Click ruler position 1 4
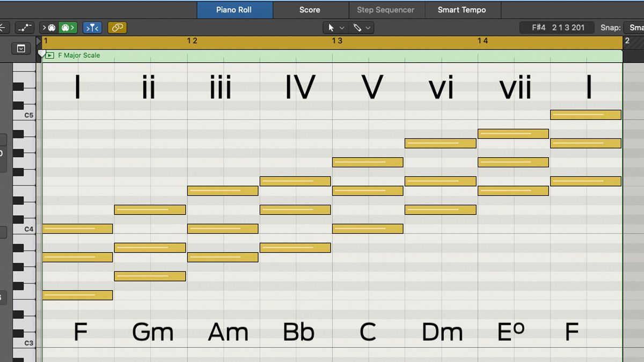 pos(482,41)
